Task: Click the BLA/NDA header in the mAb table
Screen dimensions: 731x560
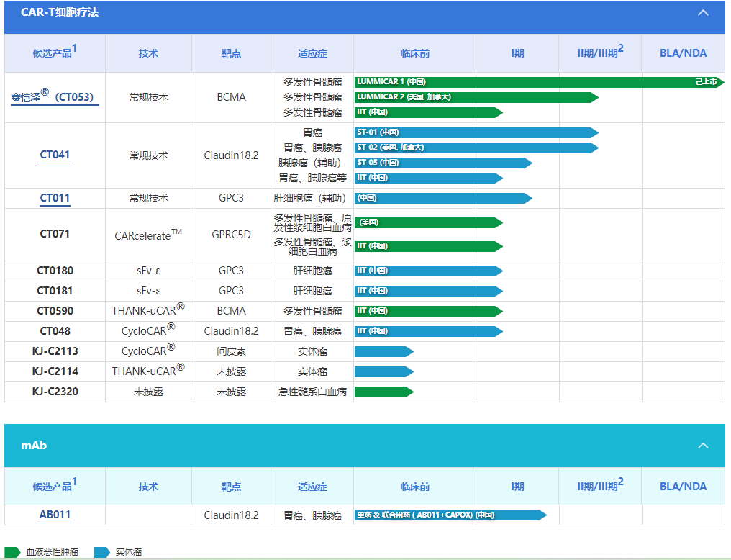Action: tap(683, 486)
